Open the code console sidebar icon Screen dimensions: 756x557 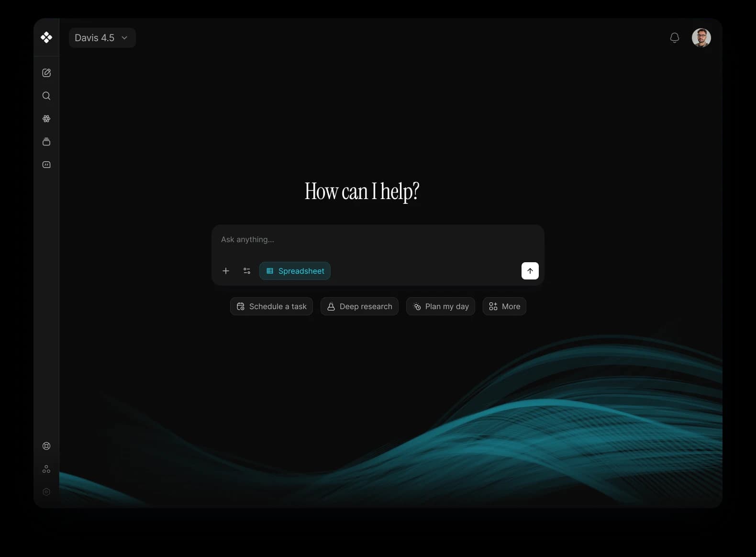(x=46, y=165)
